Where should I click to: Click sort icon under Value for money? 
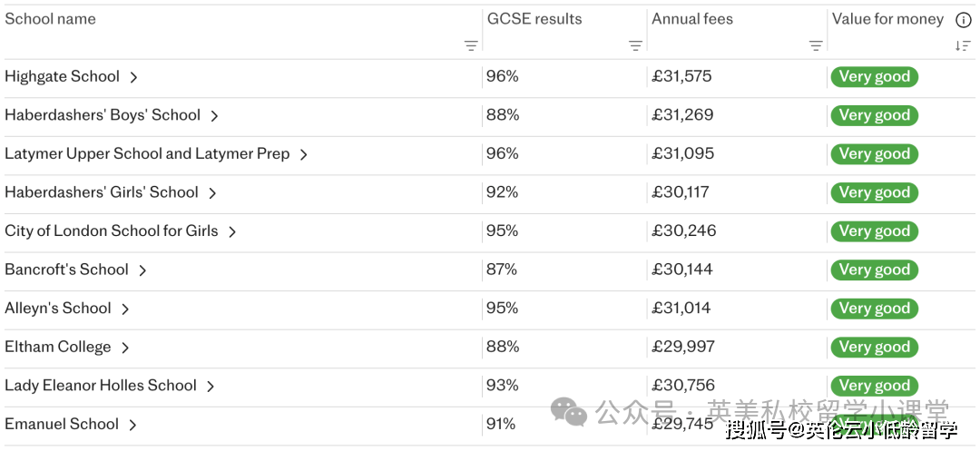(963, 45)
